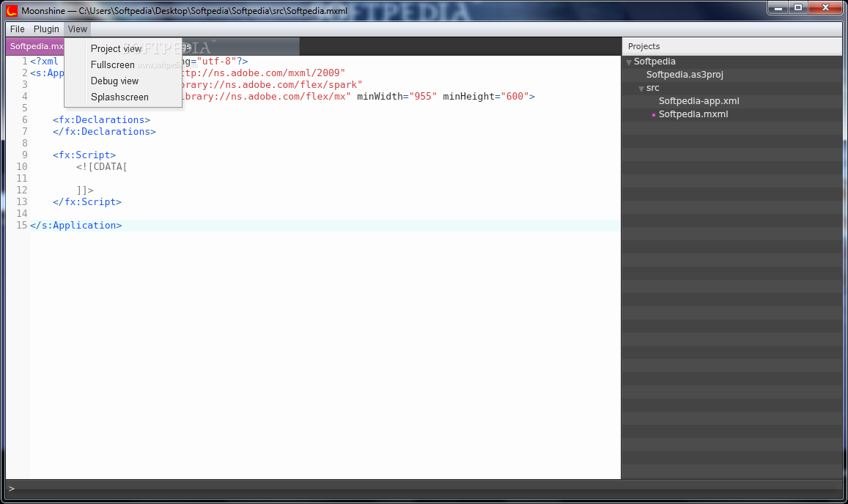Click the "utf-8" encoding value

[x=216, y=61]
